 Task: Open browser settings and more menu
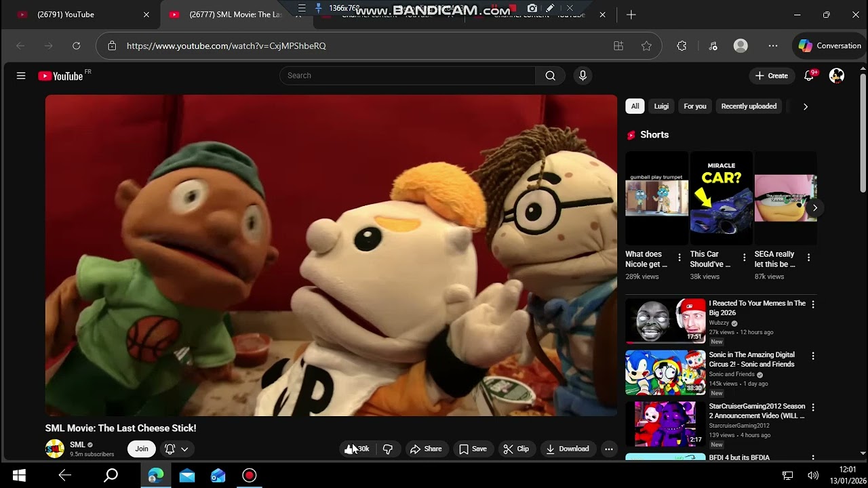click(x=773, y=45)
